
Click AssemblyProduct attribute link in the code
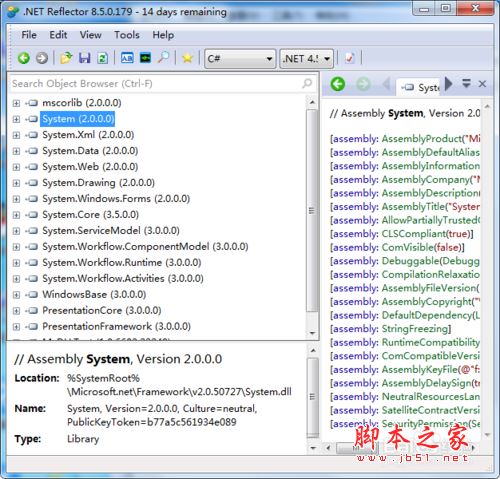tap(421, 138)
